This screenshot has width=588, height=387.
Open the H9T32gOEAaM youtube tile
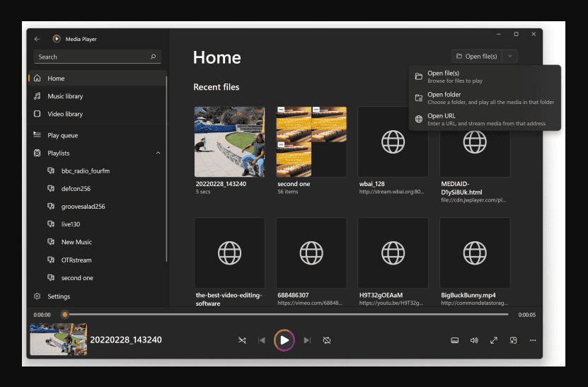(393, 253)
